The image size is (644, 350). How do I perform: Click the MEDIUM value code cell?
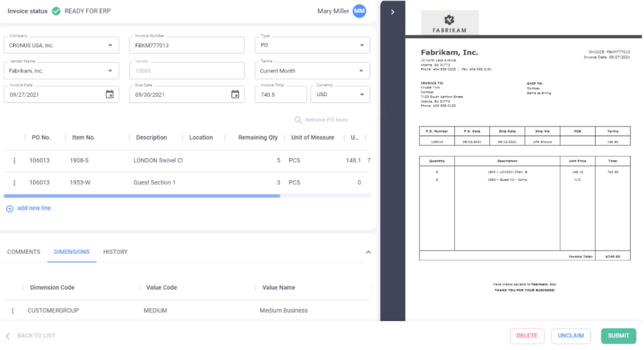click(155, 310)
